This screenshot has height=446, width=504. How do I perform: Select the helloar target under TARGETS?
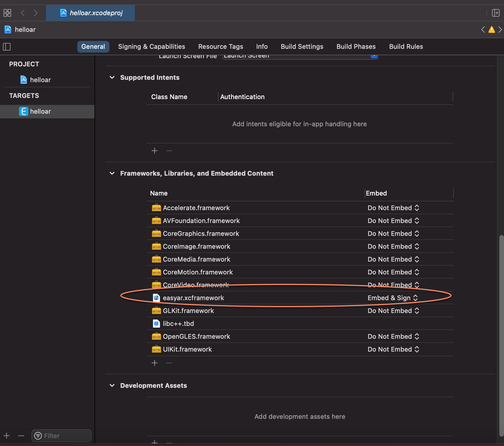[x=24, y=111]
